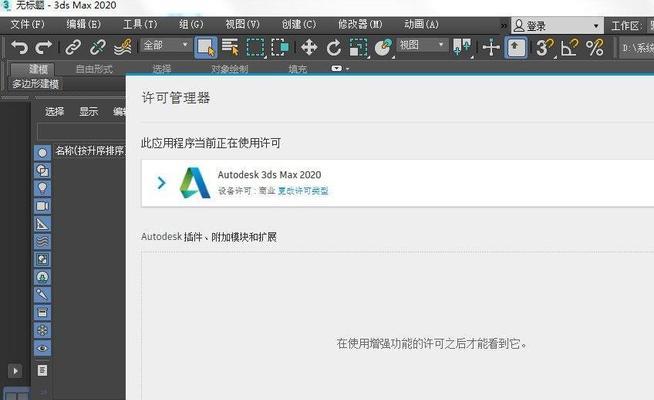Open the 登录 sign-in dropdown
The height and width of the screenshot is (400, 654).
(x=557, y=26)
